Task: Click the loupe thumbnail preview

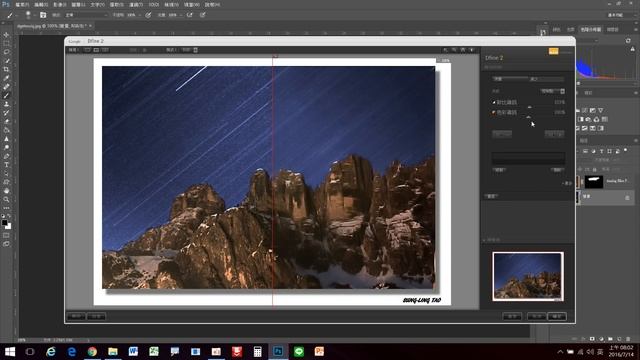Action: point(528,276)
